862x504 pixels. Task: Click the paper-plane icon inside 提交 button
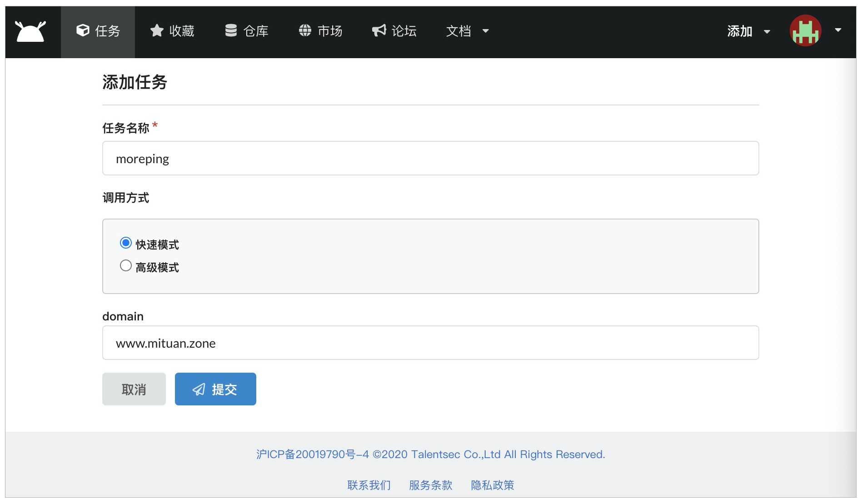coord(199,389)
